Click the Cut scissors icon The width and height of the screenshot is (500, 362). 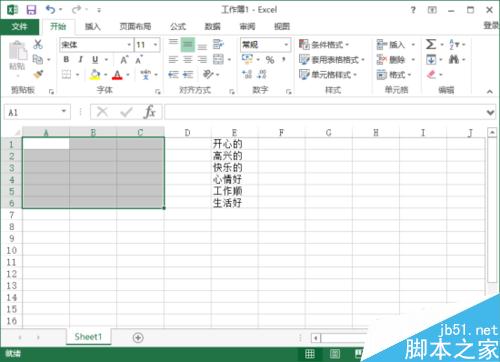[38, 44]
